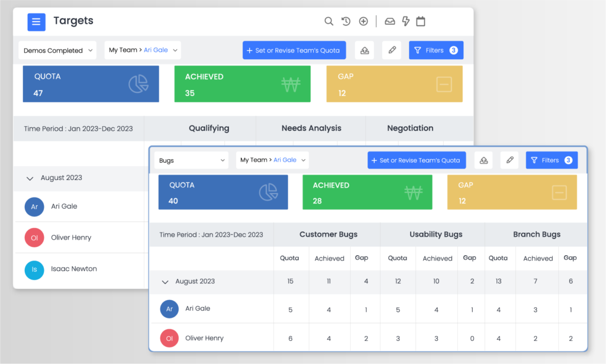The image size is (606, 364).
Task: Click Oliver Henry name in Bugs window
Action: (204, 338)
